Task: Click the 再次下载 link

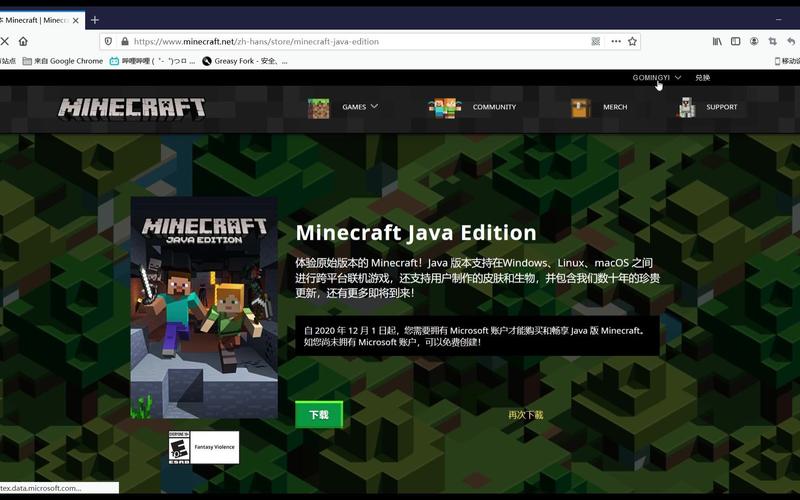Action: 525,414
